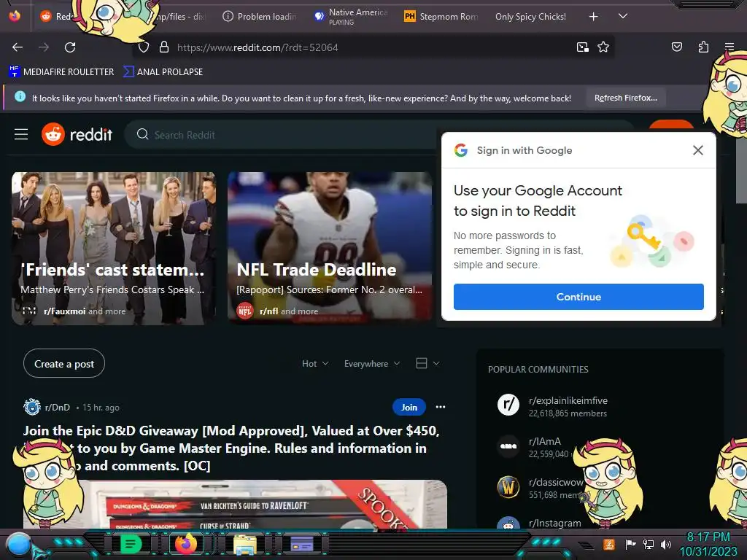Screen dimensions: 747x560
Task: Open r/classicwow community icon
Action: coord(508,487)
